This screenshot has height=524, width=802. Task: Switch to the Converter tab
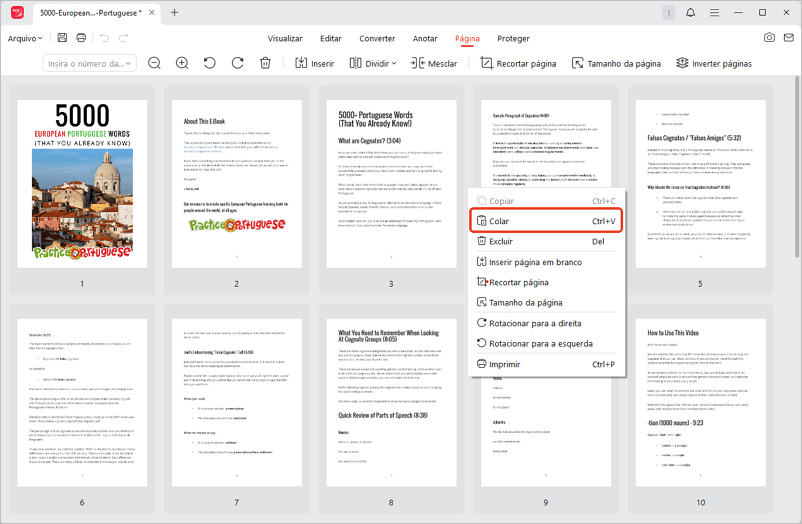(377, 38)
